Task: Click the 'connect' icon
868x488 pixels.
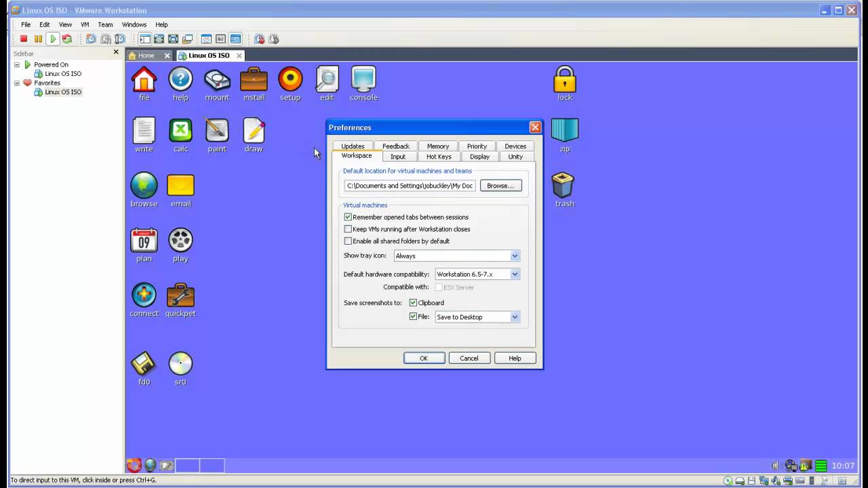Action: click(144, 300)
